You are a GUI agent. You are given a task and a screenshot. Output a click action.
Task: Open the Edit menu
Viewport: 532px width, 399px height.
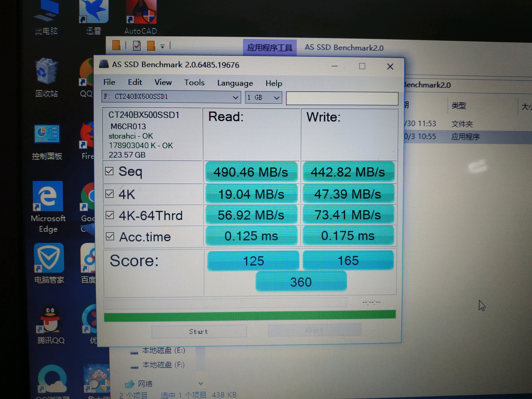click(x=135, y=82)
